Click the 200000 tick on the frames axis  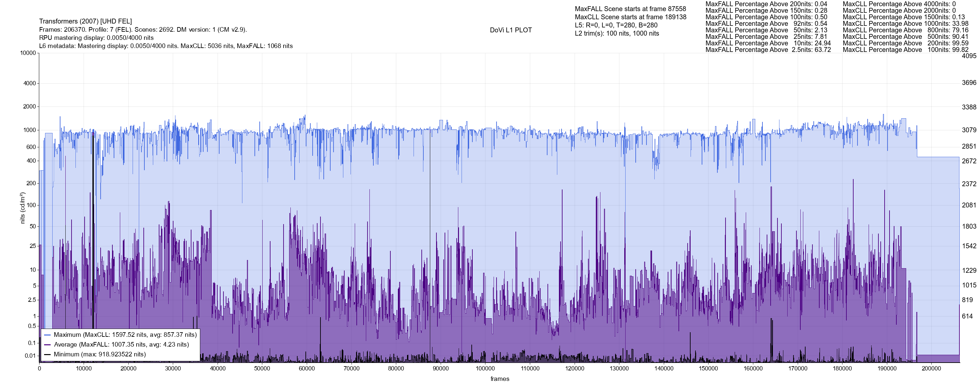coord(931,368)
